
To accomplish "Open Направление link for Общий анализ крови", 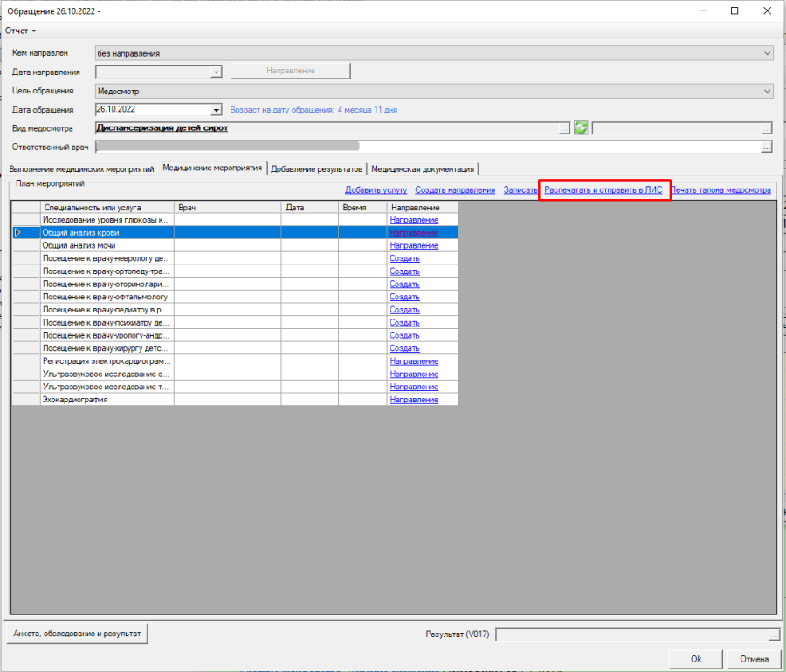I will (x=414, y=233).
